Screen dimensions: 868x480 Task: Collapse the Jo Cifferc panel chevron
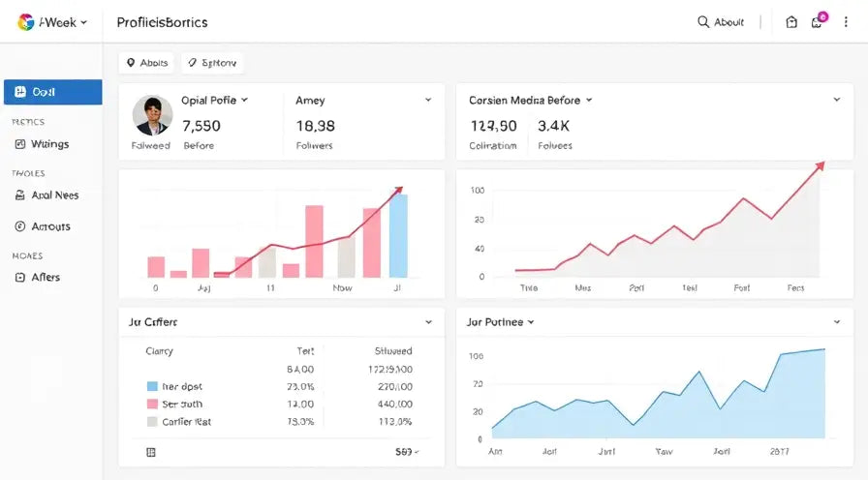pyautogui.click(x=428, y=322)
